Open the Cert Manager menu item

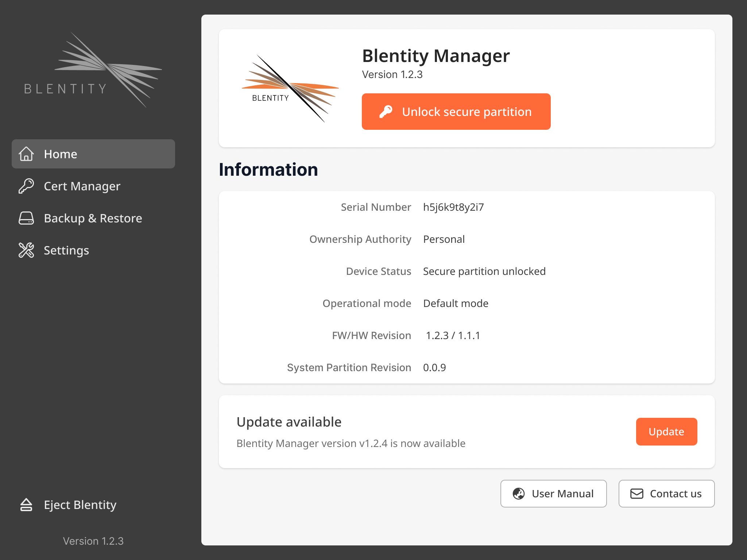pyautogui.click(x=82, y=186)
